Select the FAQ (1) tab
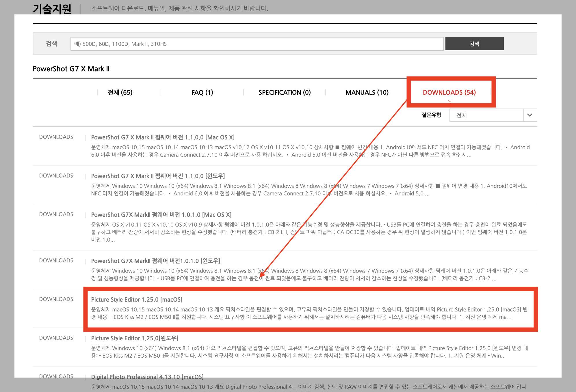The width and height of the screenshot is (576, 392). point(202,92)
